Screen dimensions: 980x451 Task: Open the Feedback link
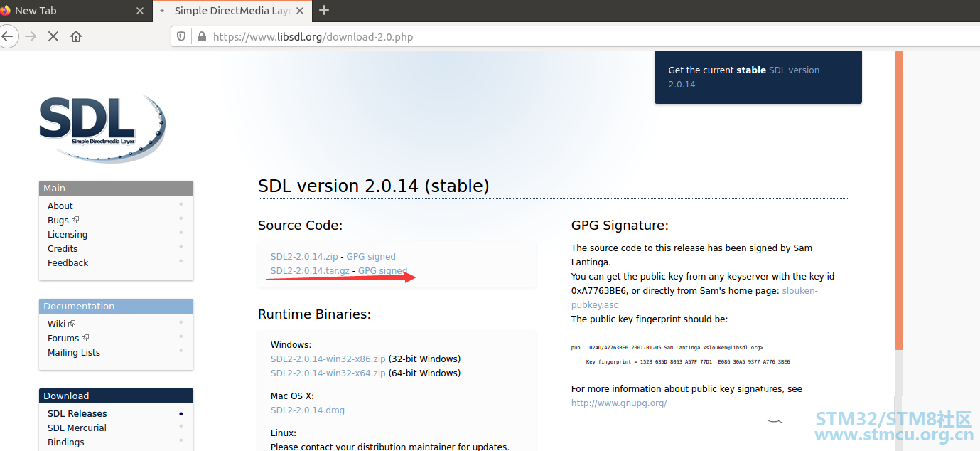pos(68,262)
